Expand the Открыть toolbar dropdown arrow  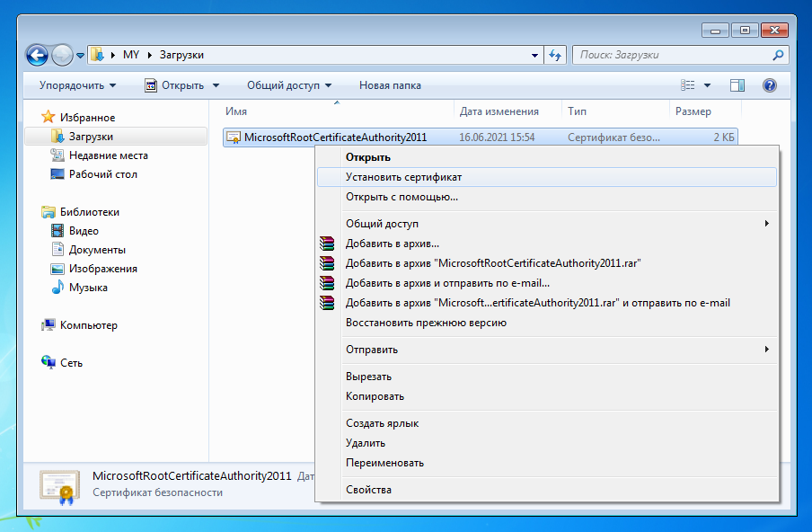pyautogui.click(x=216, y=85)
